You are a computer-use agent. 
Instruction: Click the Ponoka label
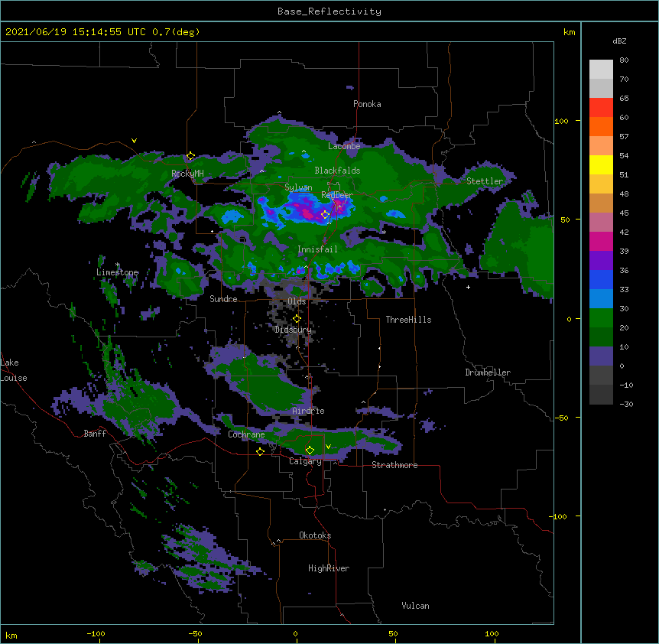click(x=367, y=104)
